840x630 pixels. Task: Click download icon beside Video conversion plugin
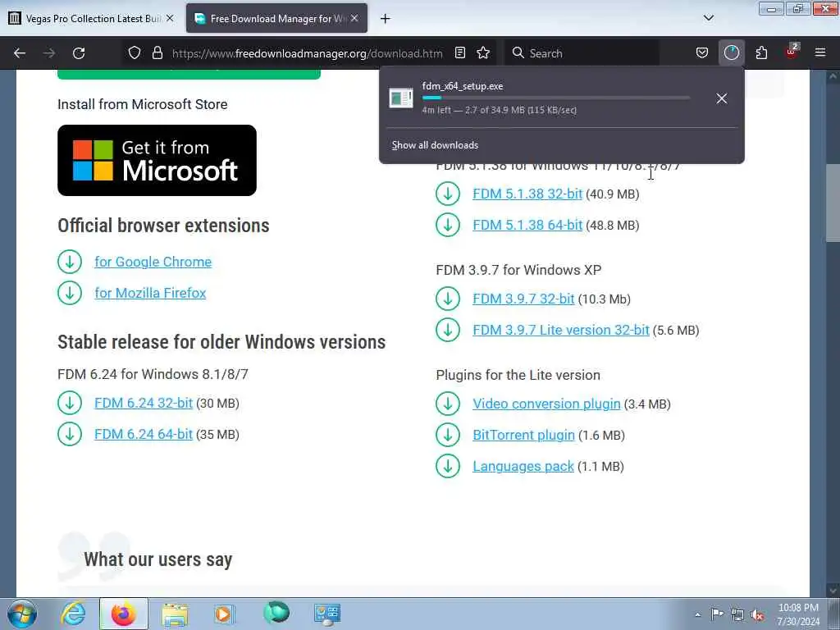click(x=448, y=404)
